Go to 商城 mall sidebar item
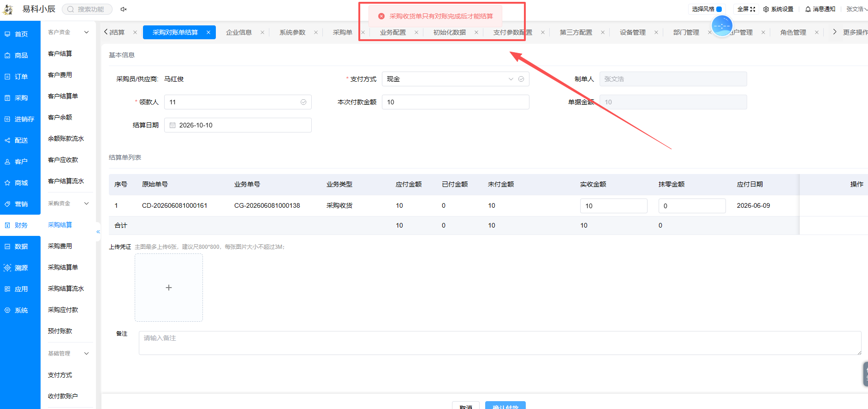Screen dimensions: 868x409 click(20, 183)
